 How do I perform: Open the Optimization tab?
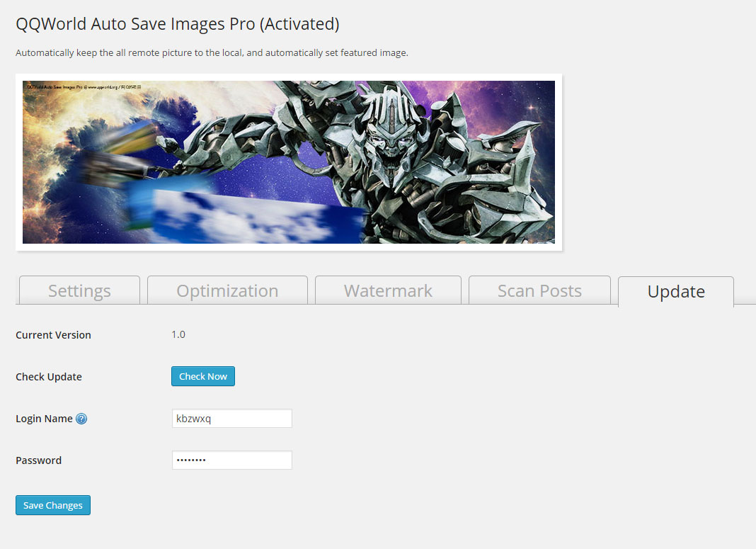pos(227,290)
